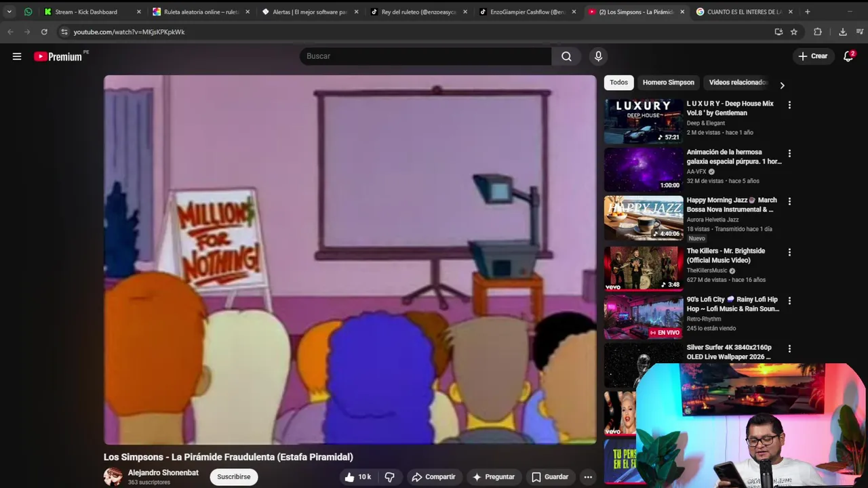
Task: Open Alejandro Shonenbat channel name link
Action: [x=163, y=472]
